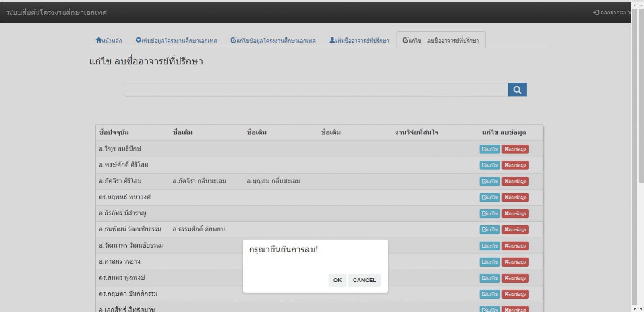This screenshot has height=312, width=644.
Task: Select the current name อ.ภัคจิรา ศิริโสม
Action: click(120, 181)
